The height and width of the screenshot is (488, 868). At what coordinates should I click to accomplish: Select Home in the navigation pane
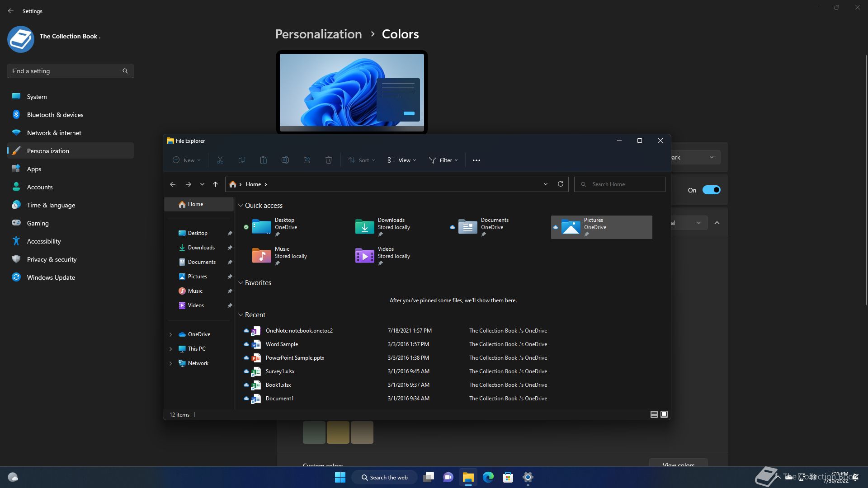point(199,204)
